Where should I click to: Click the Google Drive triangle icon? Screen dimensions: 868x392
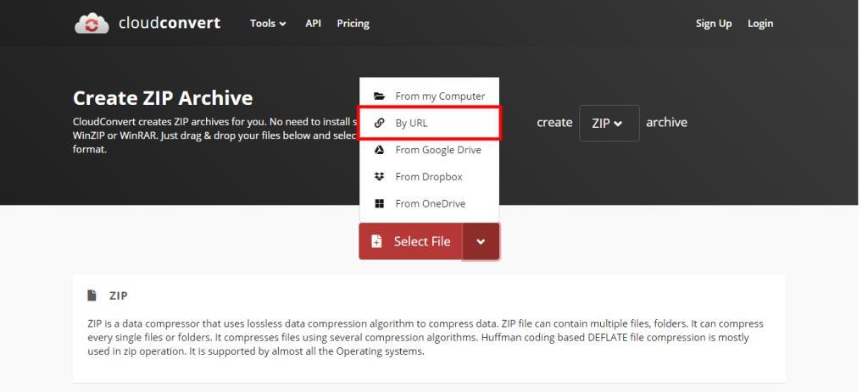tap(379, 150)
